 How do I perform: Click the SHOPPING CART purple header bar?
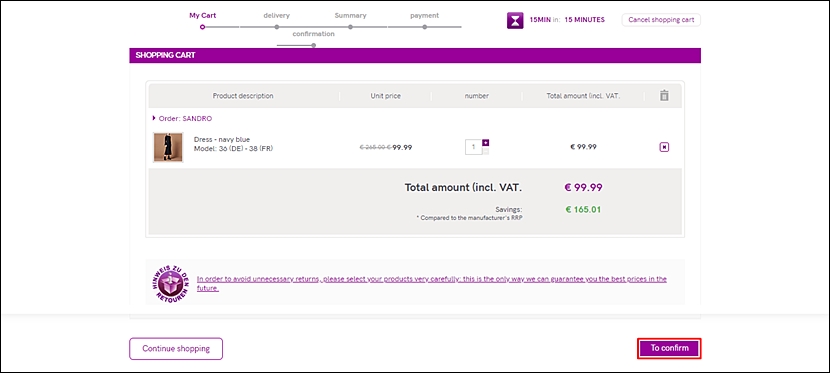coord(415,56)
